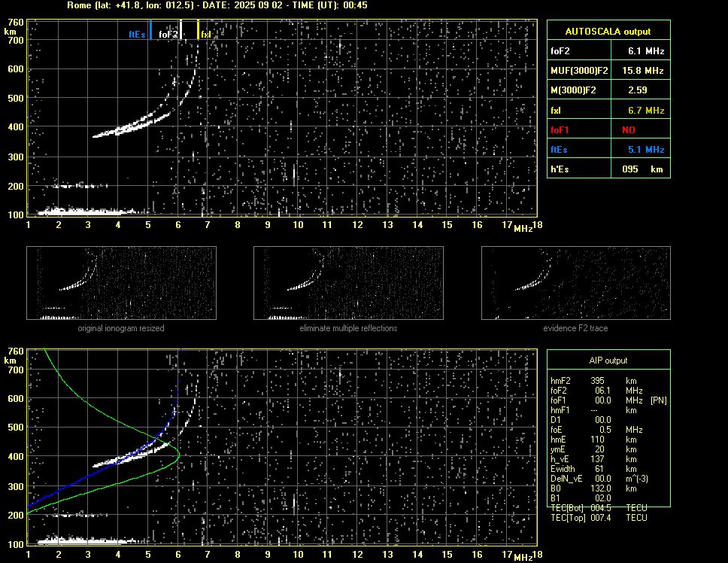Screen dimensions: 728x563
Task: Click the red foF1 NO value
Action: (629, 130)
